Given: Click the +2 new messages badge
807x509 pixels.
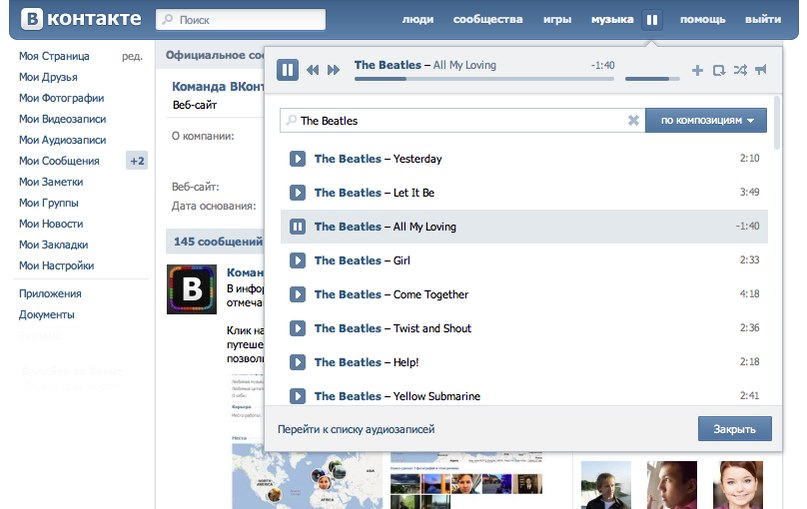Looking at the screenshot, I should click(x=137, y=161).
